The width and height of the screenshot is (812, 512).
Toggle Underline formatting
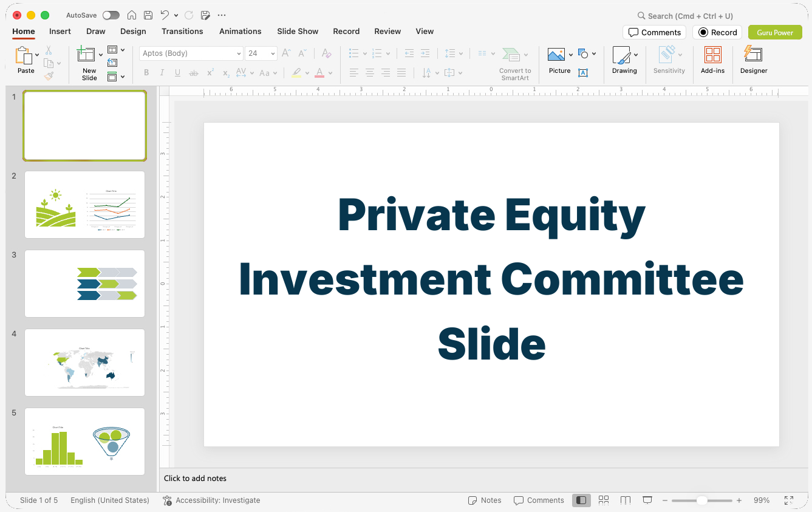pyautogui.click(x=177, y=73)
